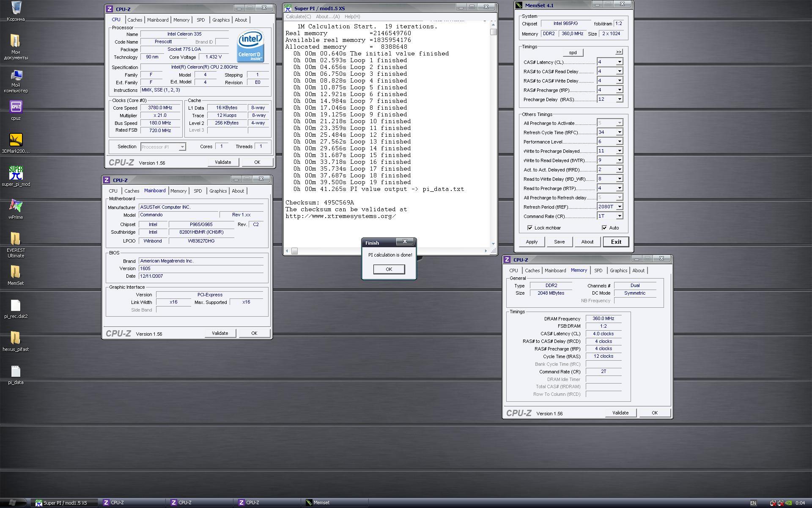This screenshot has height=508, width=812.
Task: Open the Refresh Period (tREF) dropdown
Action: tap(620, 207)
